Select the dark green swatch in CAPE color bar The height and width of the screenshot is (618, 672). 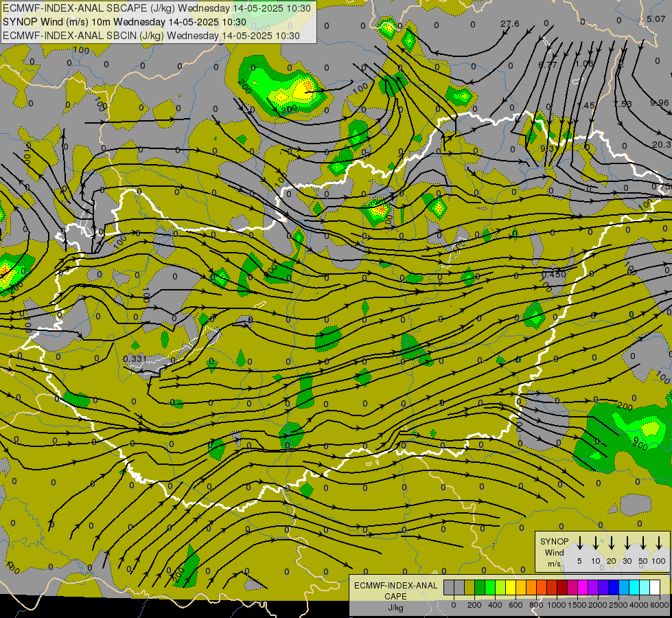pos(480,587)
